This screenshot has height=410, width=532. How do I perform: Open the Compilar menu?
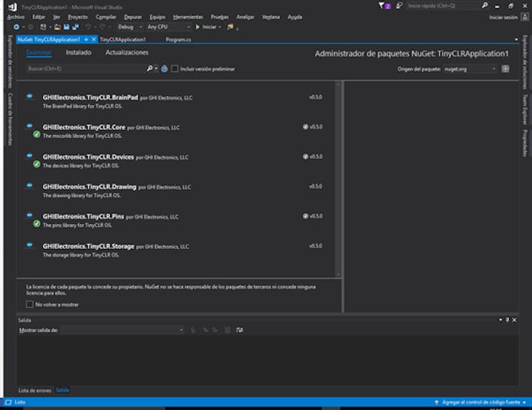(x=106, y=17)
